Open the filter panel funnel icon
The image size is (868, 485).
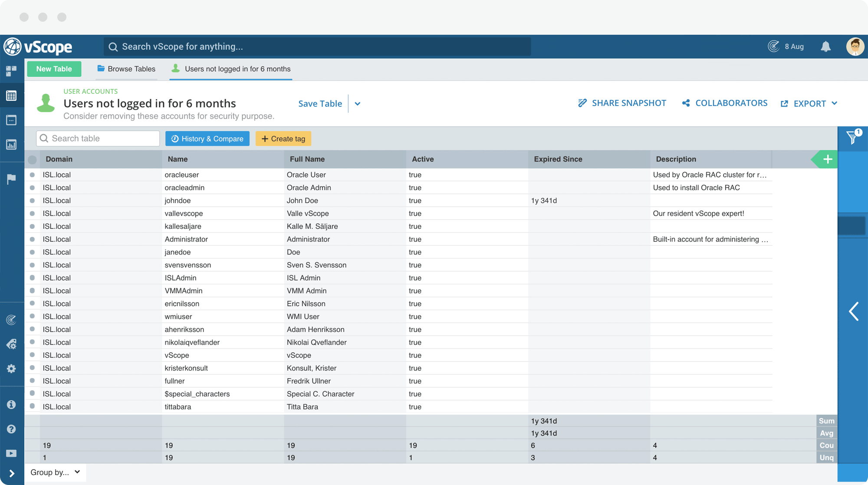[x=852, y=137]
